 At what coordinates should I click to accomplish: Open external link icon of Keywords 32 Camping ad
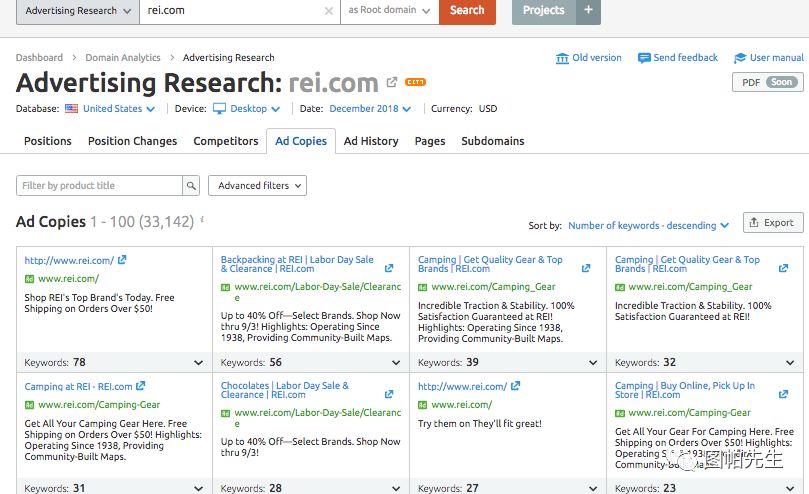783,268
